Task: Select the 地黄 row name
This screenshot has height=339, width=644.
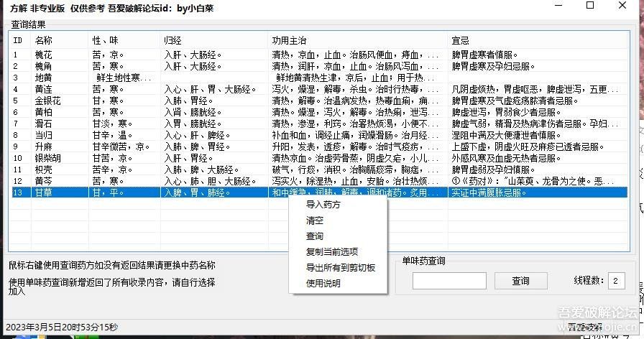Action: [x=44, y=78]
